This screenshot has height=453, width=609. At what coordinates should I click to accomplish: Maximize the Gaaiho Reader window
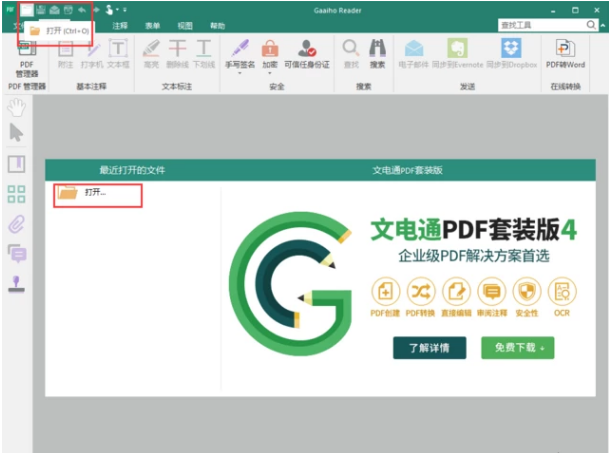[575, 10]
